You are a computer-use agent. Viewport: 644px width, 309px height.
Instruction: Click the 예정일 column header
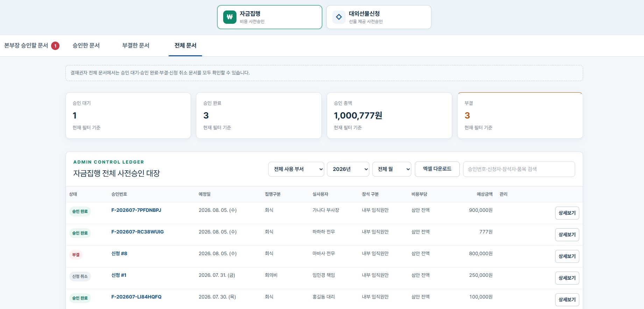point(205,194)
